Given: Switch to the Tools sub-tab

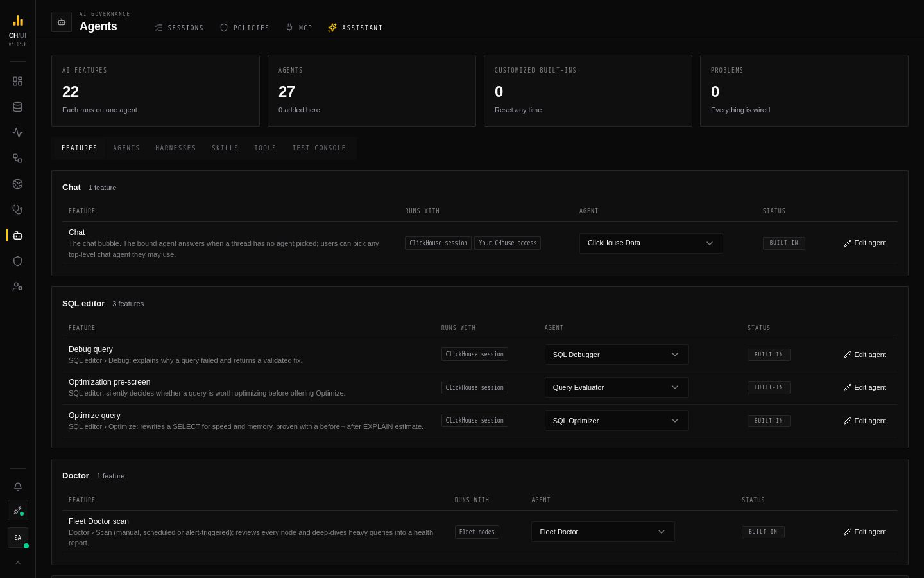Looking at the screenshot, I should click(x=265, y=148).
